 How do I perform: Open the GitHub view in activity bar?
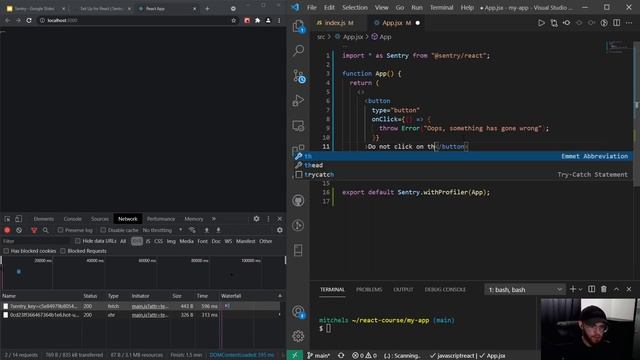(x=298, y=200)
